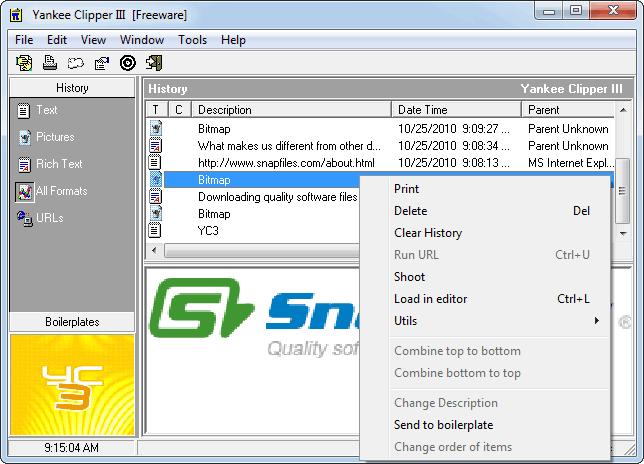Sort by the C column header
The image size is (644, 464).
[180, 110]
